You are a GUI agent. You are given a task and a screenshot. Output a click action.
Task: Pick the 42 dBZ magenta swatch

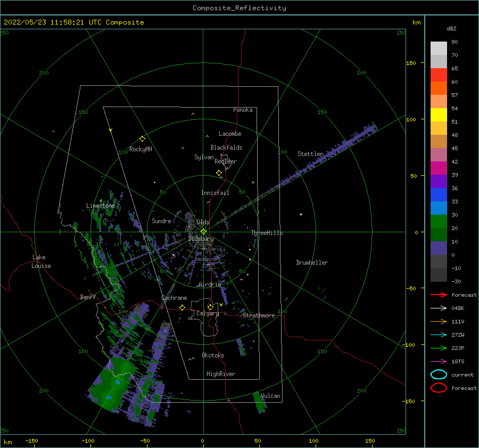439,168
